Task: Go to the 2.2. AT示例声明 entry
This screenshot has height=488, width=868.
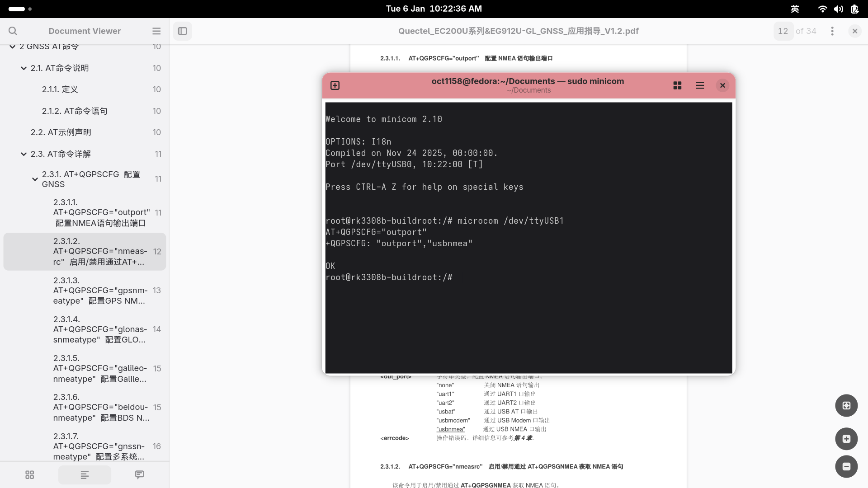Action: coord(61,132)
